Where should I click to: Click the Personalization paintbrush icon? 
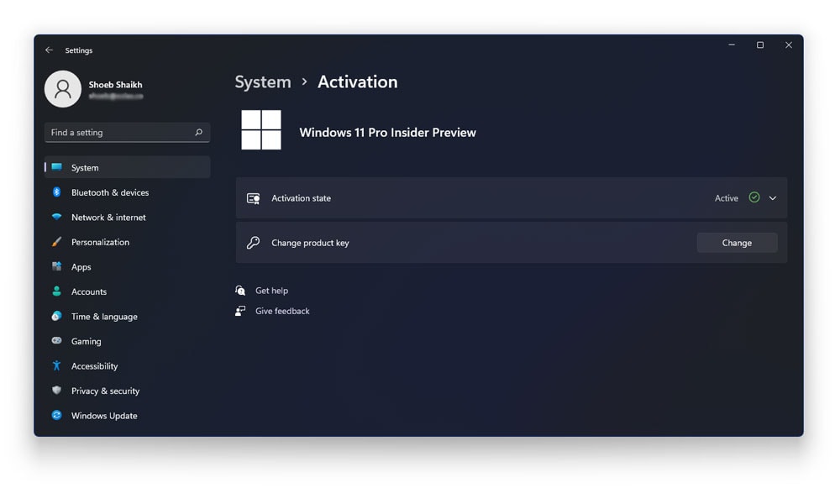click(x=56, y=242)
